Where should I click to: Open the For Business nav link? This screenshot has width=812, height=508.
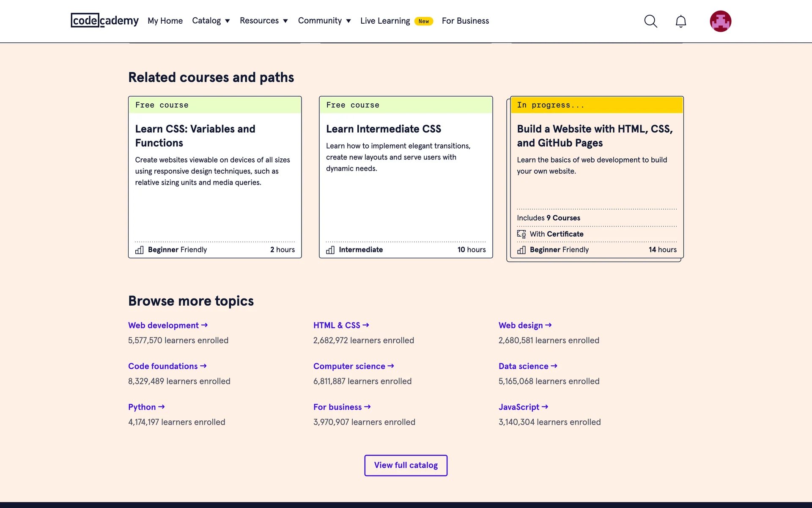tap(465, 21)
